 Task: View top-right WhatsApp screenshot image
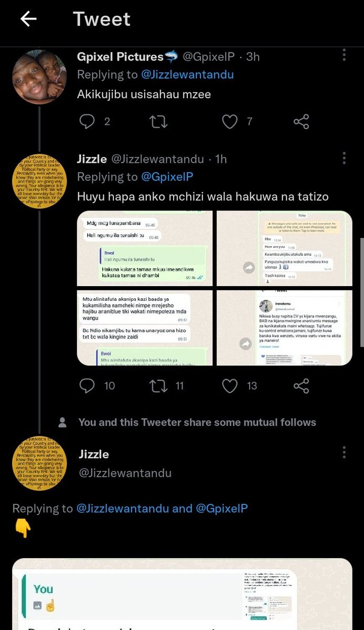point(284,249)
